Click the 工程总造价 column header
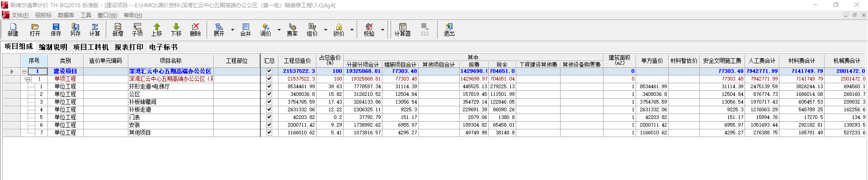The image size is (868, 180). pos(297,61)
